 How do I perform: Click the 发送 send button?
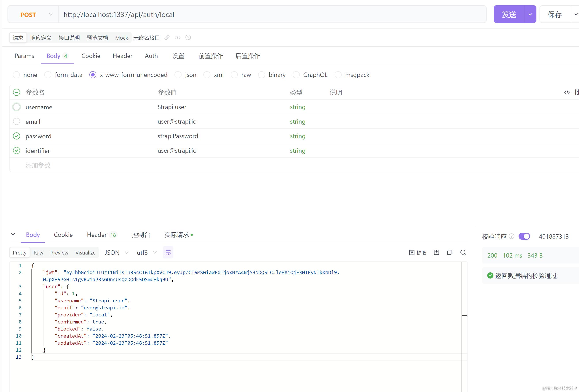click(x=509, y=15)
